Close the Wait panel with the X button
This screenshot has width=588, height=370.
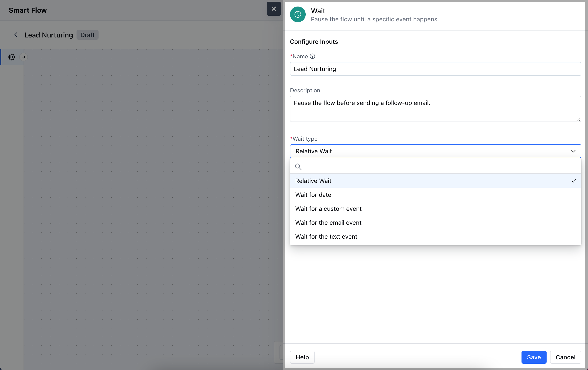coord(273,9)
